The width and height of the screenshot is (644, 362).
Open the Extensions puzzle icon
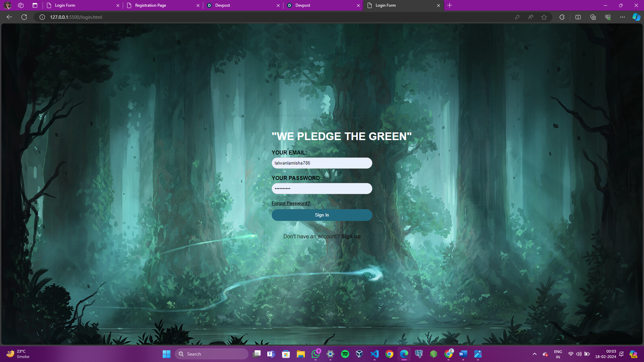point(562,17)
